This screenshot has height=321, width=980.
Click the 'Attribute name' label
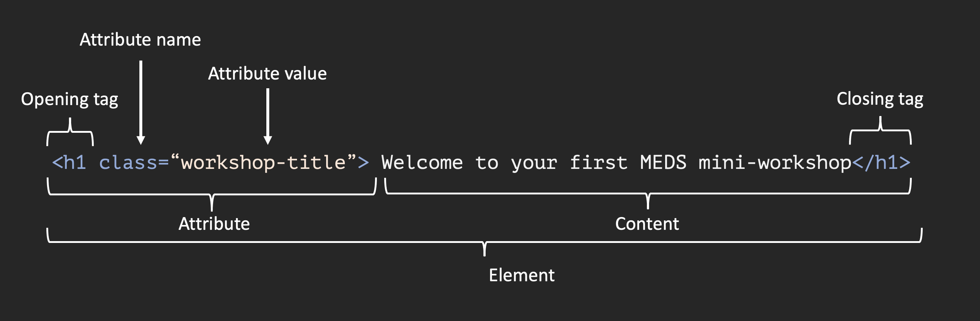pos(140,39)
